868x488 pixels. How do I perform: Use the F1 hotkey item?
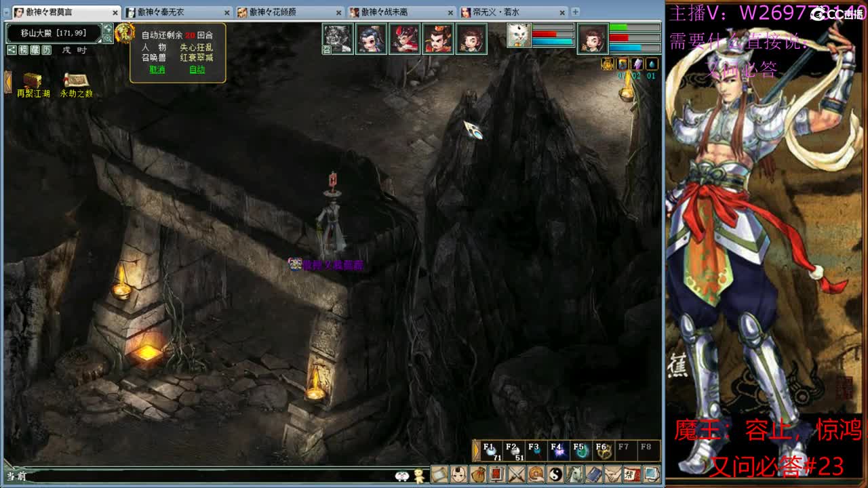tap(491, 451)
